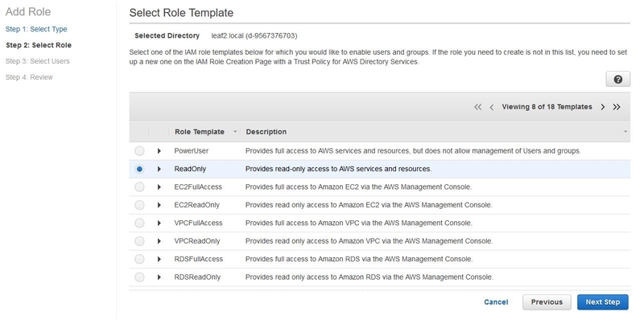Open Description column menu arrow

click(x=625, y=132)
